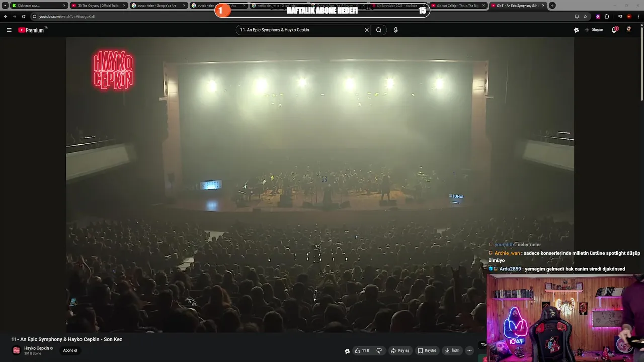The image size is (644, 362).
Task: Open more actions three-dot menu
Action: tap(469, 351)
